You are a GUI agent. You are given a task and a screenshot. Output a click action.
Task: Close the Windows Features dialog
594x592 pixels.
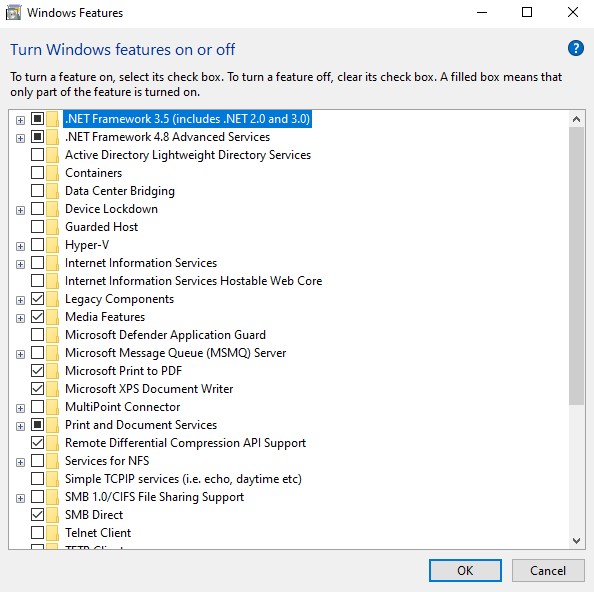tap(573, 12)
